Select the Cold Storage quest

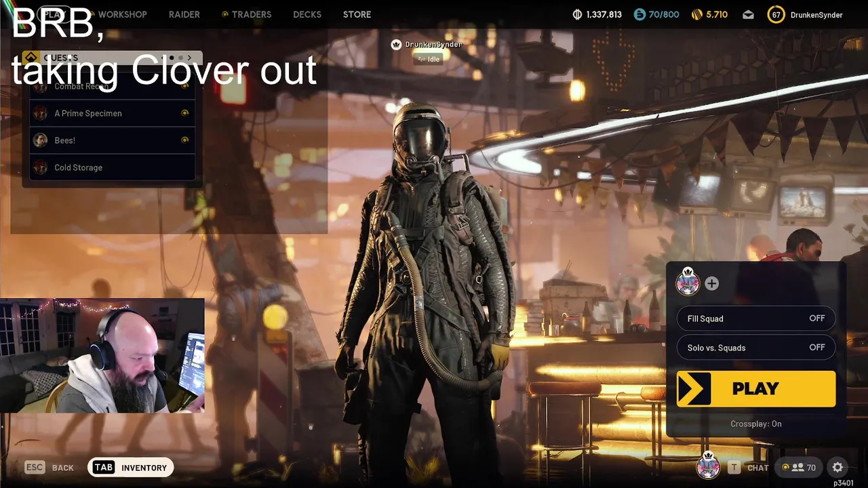113,167
